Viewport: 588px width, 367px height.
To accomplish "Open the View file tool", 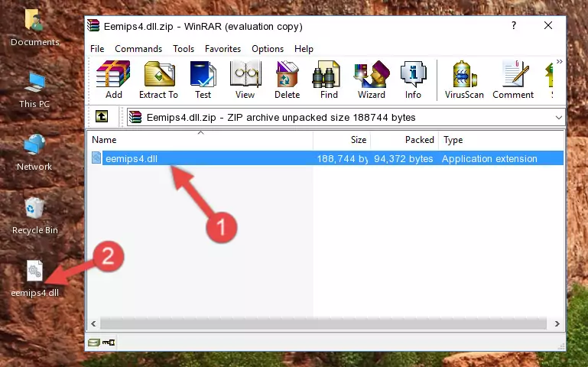I will 245,80.
